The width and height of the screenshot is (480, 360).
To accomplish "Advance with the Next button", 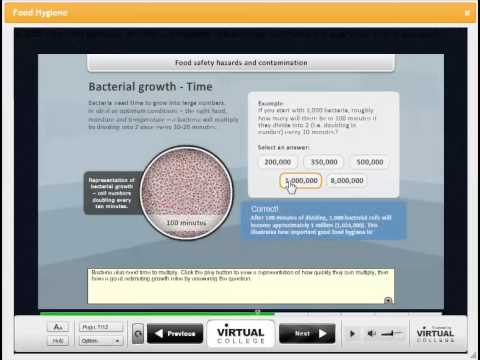I will (x=307, y=333).
